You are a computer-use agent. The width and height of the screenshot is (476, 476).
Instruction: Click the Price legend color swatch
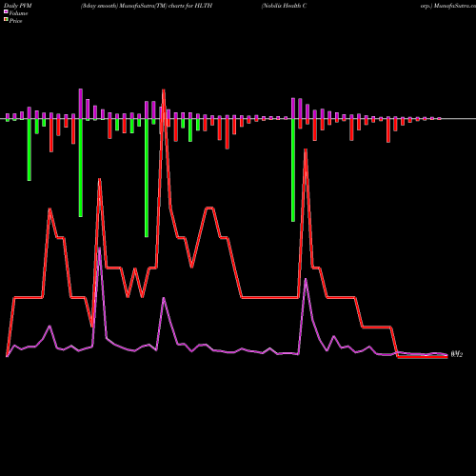[x=6, y=20]
